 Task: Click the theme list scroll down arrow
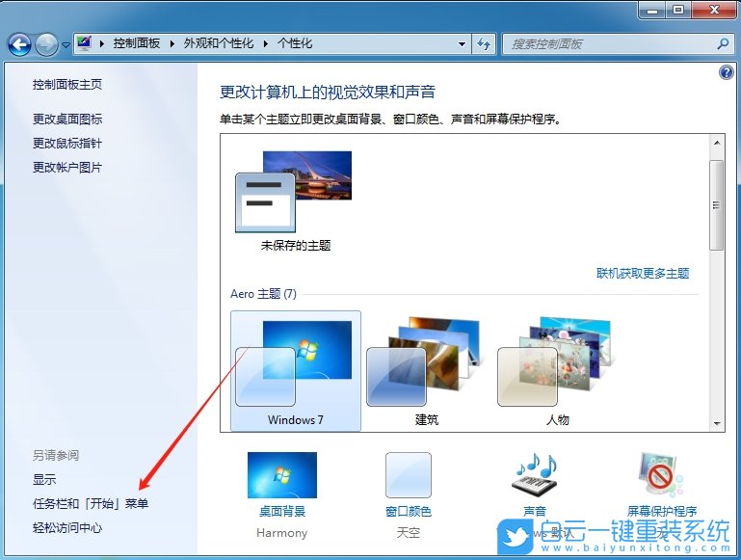pos(717,423)
